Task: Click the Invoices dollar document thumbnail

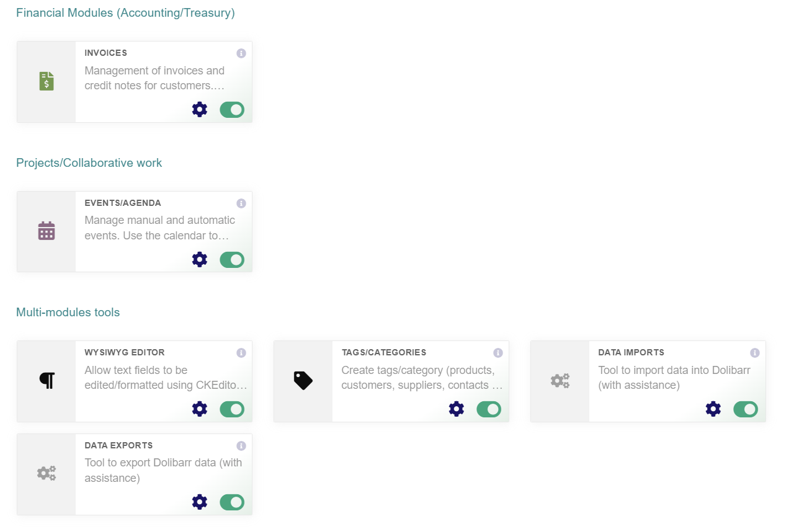Action: pyautogui.click(x=47, y=81)
